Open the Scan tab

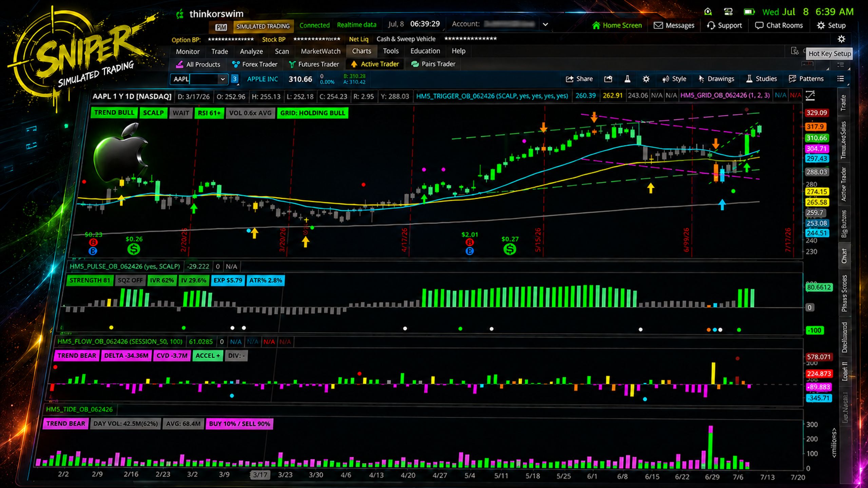coord(282,51)
